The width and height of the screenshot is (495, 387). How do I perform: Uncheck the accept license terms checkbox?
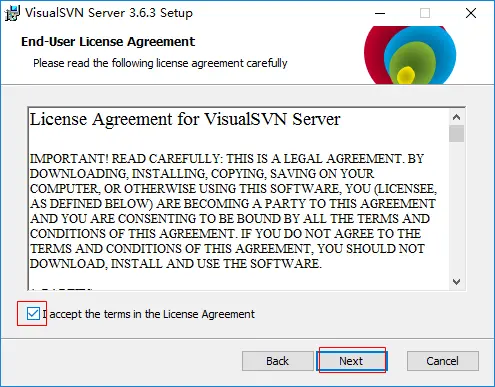click(x=33, y=314)
